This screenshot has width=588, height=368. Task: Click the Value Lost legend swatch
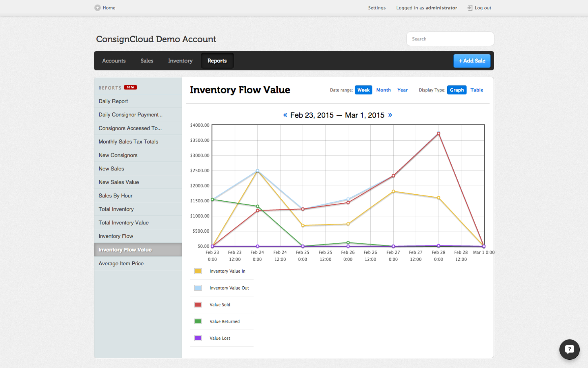pyautogui.click(x=198, y=338)
